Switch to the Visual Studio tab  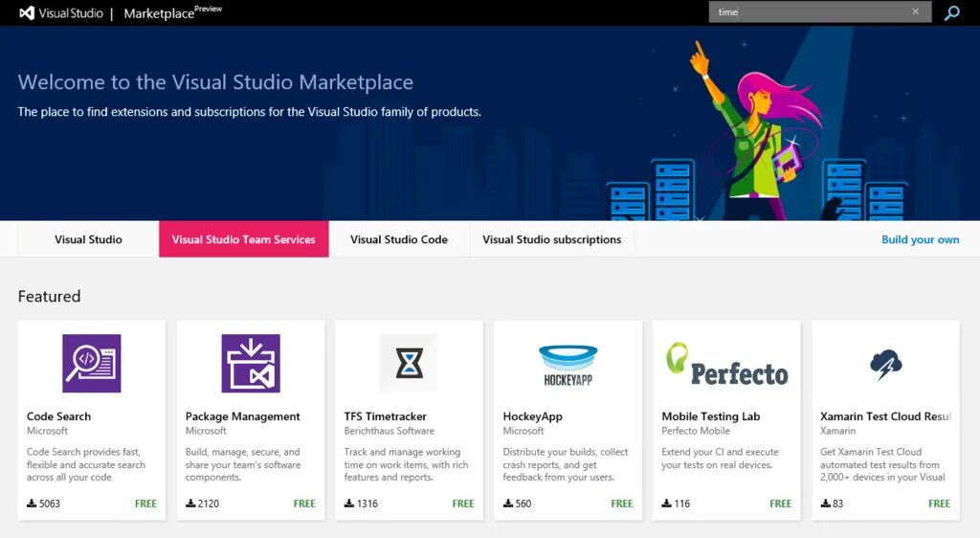[88, 239]
